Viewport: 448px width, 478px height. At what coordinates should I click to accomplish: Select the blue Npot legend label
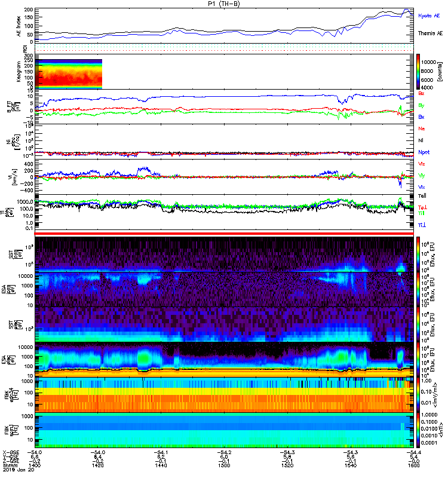pyautogui.click(x=424, y=152)
